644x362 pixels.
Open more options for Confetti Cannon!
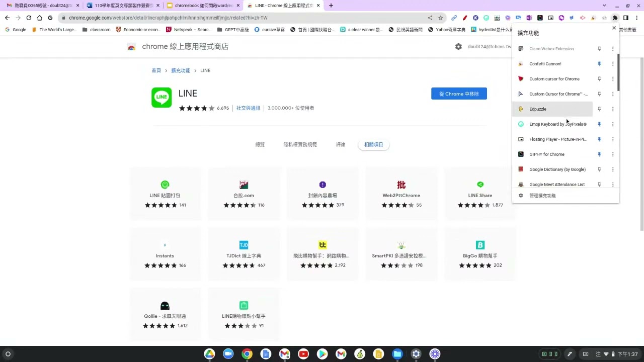pyautogui.click(x=612, y=64)
